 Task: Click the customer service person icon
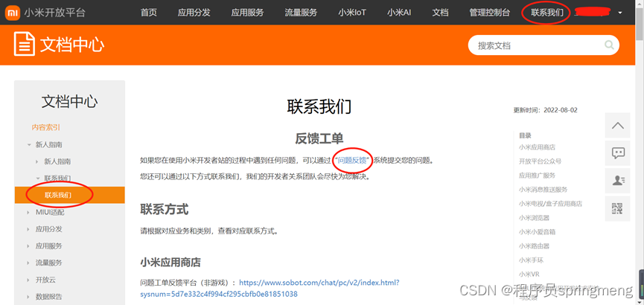click(617, 181)
